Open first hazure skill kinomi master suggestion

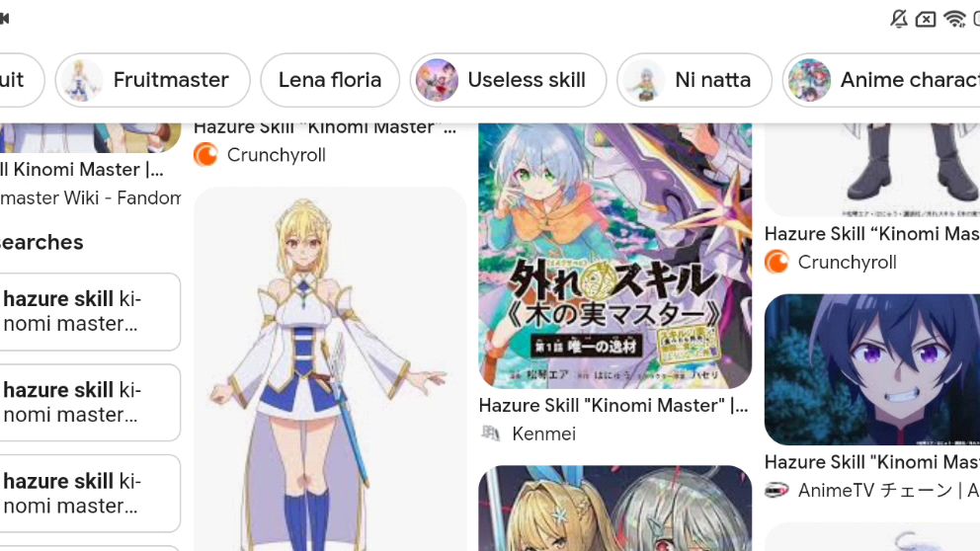[x=88, y=311]
